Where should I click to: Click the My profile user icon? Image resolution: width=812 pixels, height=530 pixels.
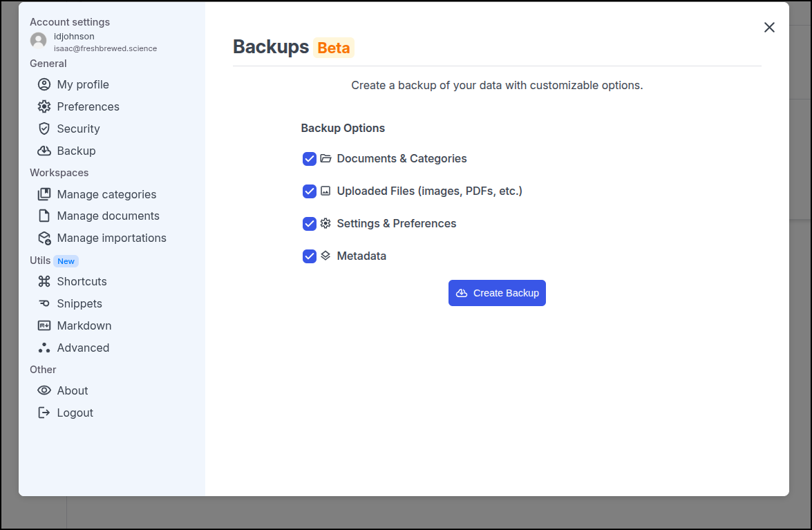44,84
